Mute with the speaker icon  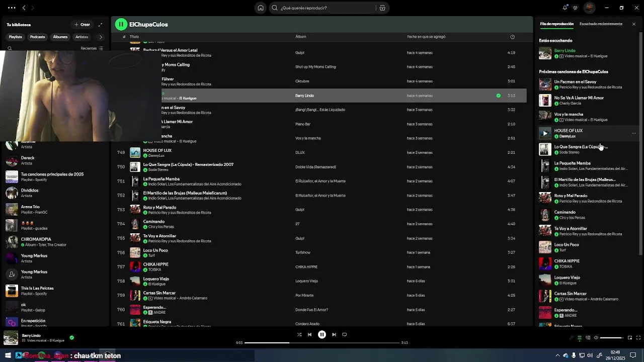click(x=596, y=338)
